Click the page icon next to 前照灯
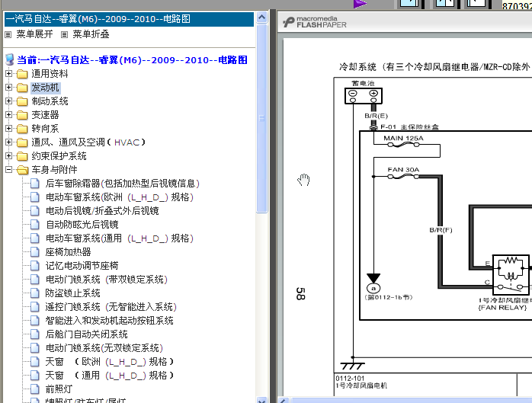The height and width of the screenshot is (403, 532). click(x=34, y=389)
